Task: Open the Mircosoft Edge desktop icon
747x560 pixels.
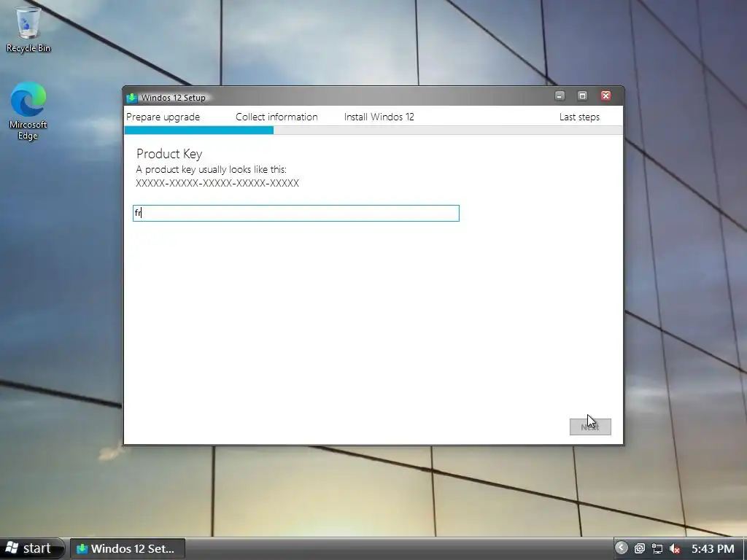Action: coord(28,111)
